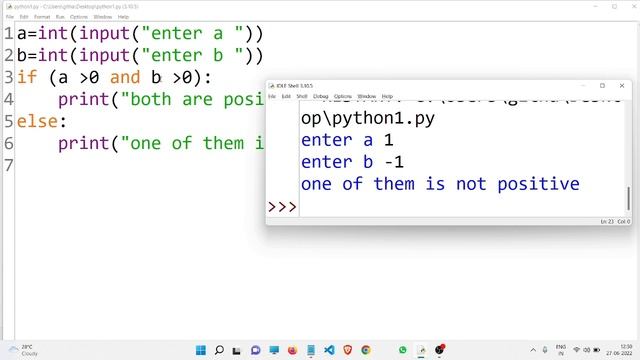Open clock and date in taskbar
Screen dimensions: 640x360
619,350
